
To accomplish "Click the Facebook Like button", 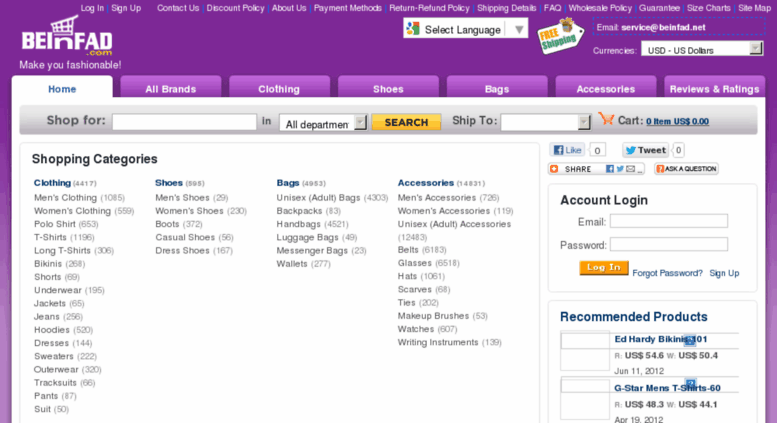I will pos(567,150).
